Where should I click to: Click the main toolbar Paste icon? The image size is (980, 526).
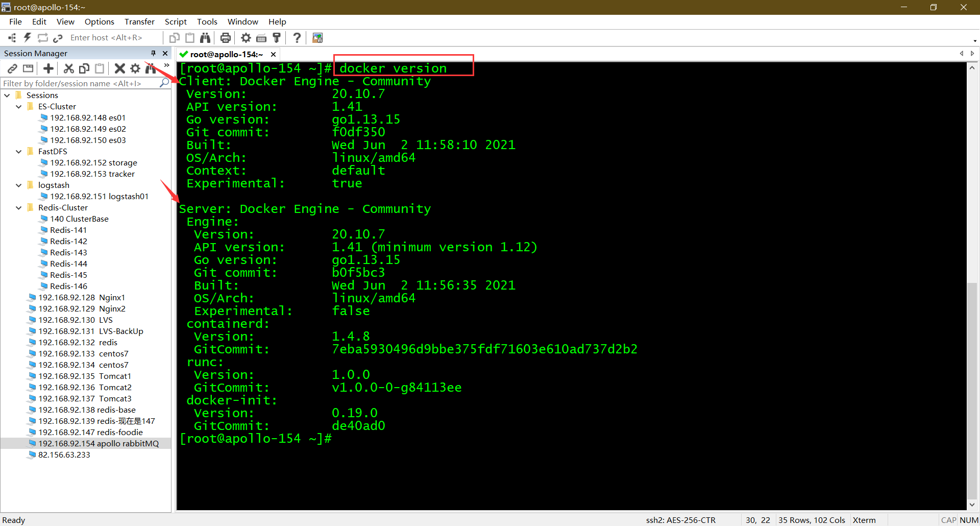click(x=190, y=38)
